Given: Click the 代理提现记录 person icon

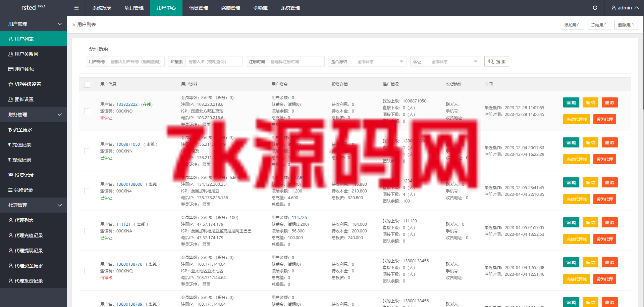Looking at the screenshot, I should 11,251.
